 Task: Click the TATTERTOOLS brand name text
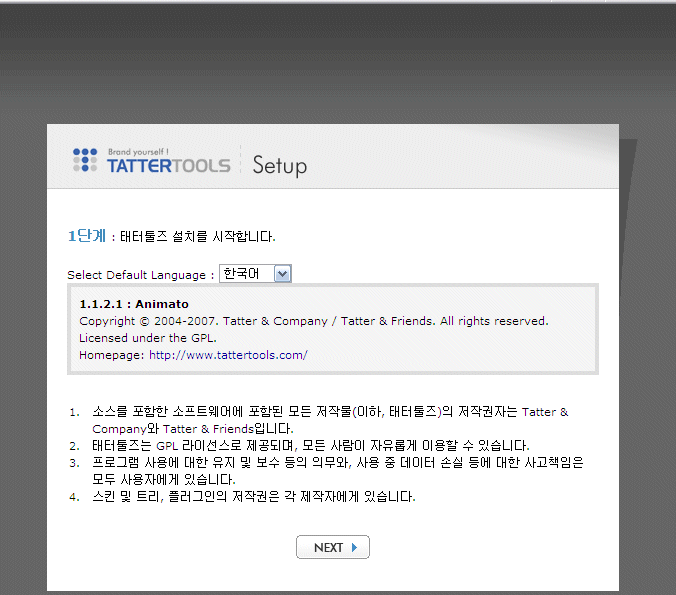169,166
